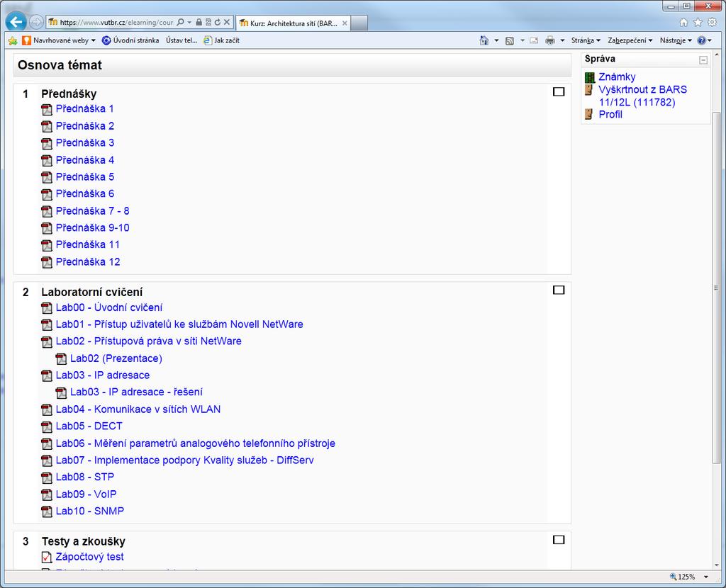Click PDF icon beside Přednáška 12
726x588 pixels.
(47, 262)
